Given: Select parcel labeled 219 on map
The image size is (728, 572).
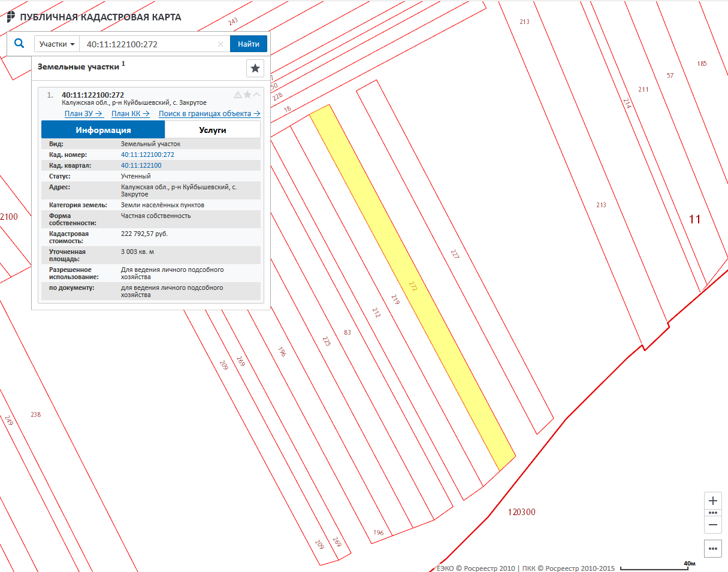Looking at the screenshot, I should [x=395, y=299].
